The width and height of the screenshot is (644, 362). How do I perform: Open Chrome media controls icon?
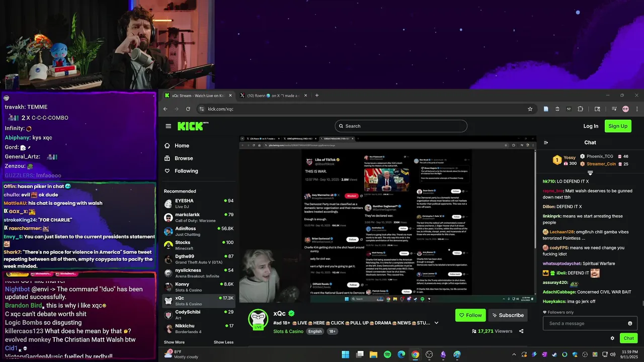614,109
